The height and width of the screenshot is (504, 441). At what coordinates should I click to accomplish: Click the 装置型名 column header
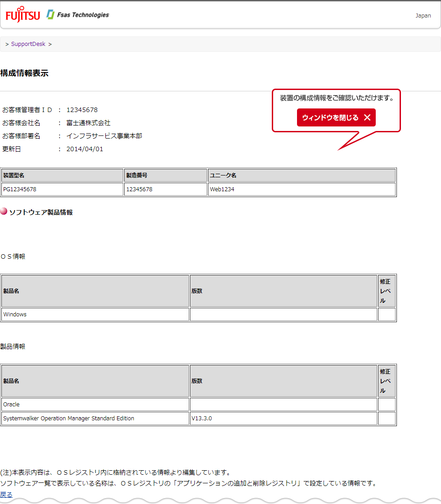point(63,175)
